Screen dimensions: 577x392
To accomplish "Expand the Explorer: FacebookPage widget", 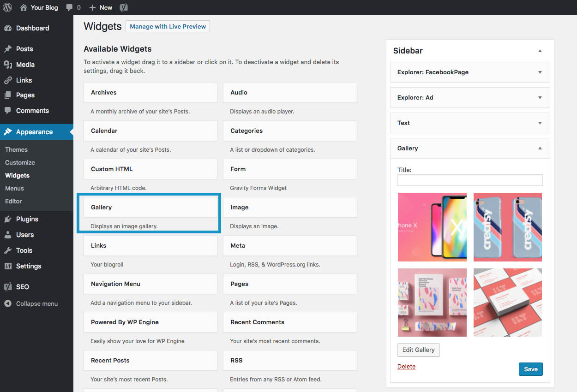I will click(540, 72).
